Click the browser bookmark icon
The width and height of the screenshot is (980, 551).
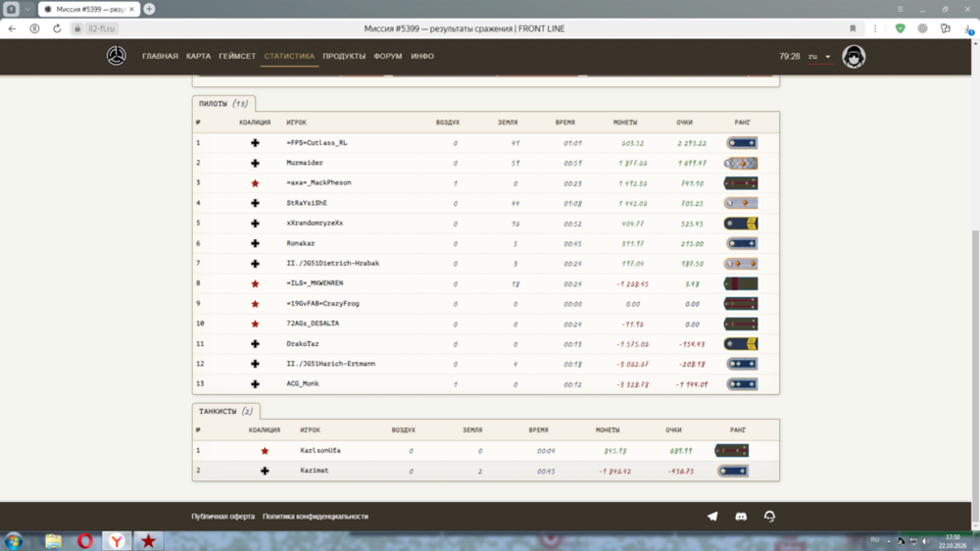click(853, 28)
